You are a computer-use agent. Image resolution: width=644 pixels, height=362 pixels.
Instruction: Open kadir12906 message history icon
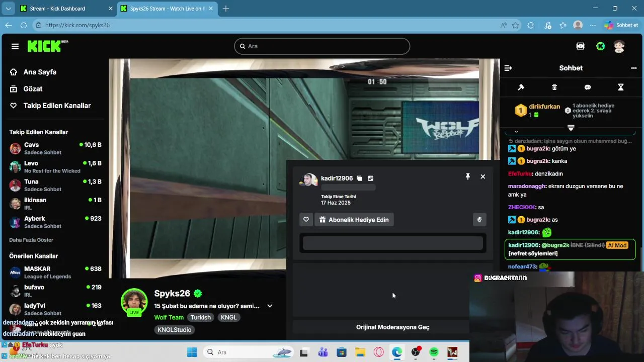point(370,178)
